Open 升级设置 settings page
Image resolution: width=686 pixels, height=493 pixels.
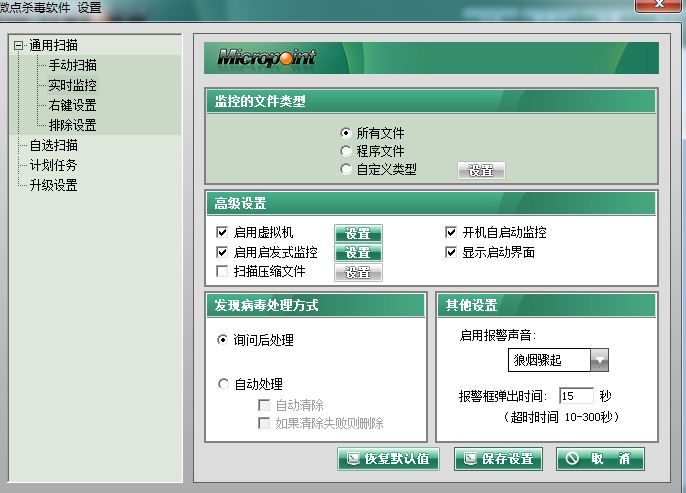[x=53, y=185]
